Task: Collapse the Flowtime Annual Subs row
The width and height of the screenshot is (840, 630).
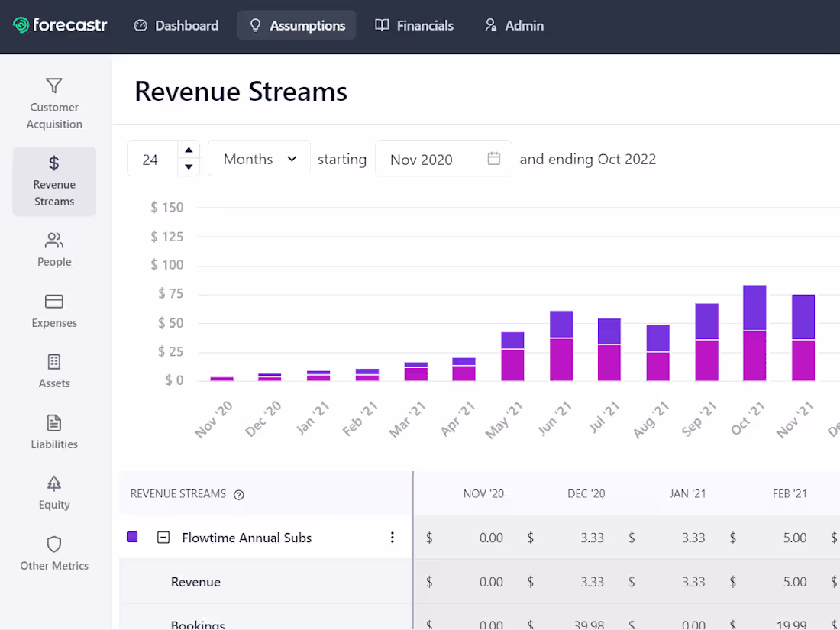Action: [163, 538]
